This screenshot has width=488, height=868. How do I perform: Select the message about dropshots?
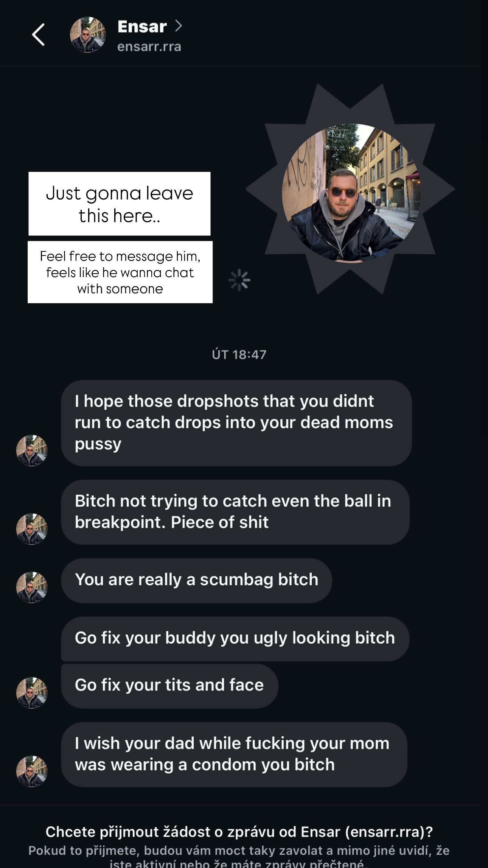(236, 423)
